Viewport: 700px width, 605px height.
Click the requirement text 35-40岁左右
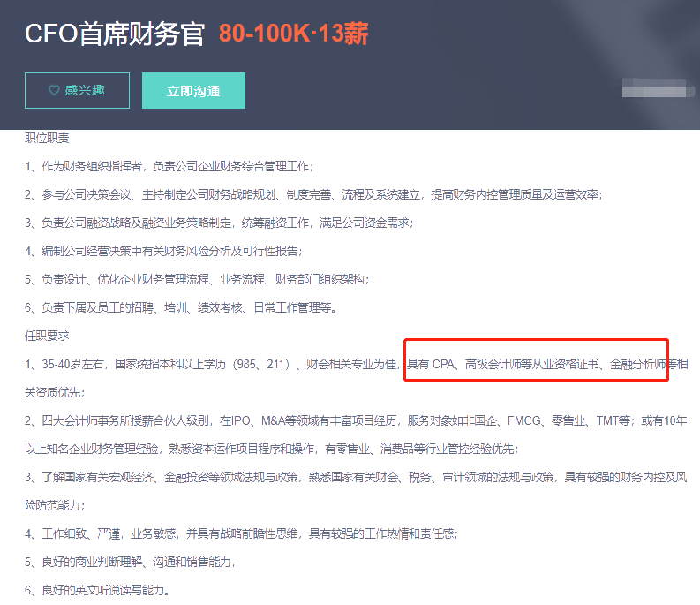tap(72, 364)
